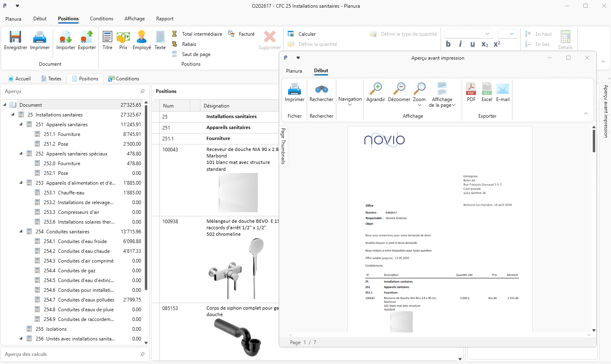Viewport: 611px width, 364px height.
Task: Open the Zoom dropdown in preview
Action: 420,94
